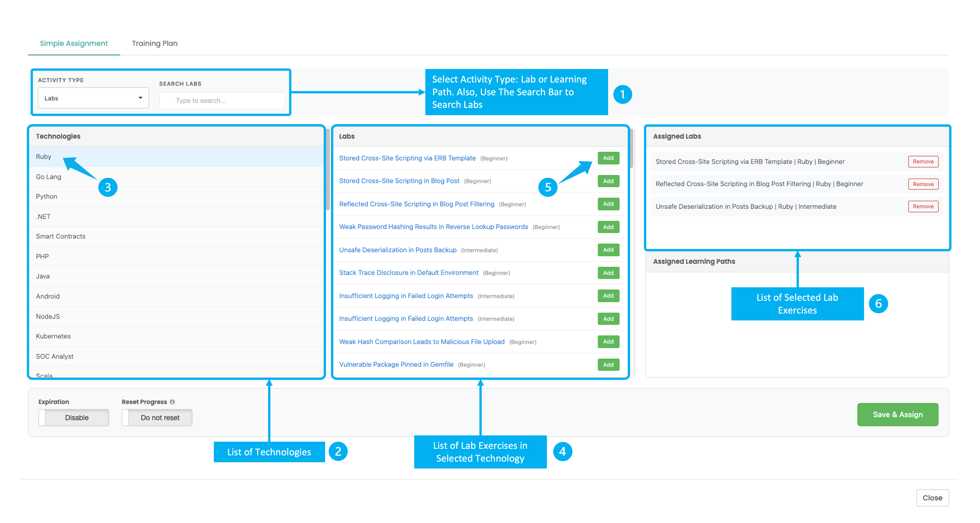This screenshot has width=980, height=523.
Task: Remove Unsafe Deserialization from Assigned Labs
Action: (x=923, y=207)
